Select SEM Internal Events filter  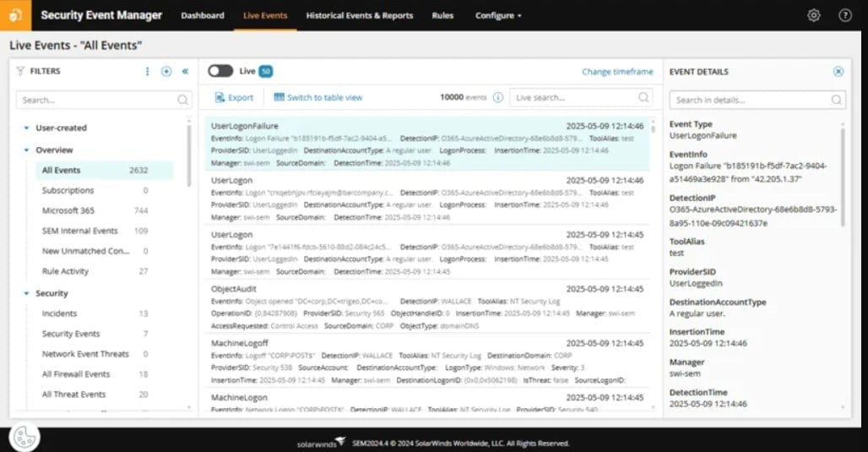coord(105,231)
